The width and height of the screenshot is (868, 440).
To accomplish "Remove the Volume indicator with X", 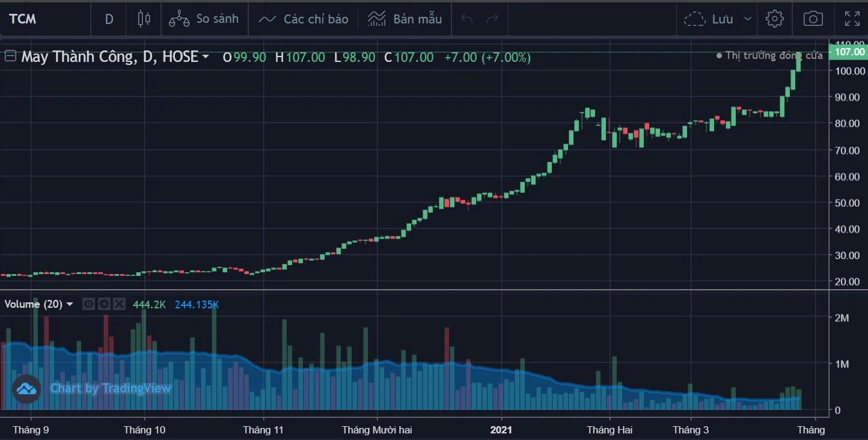I will [x=120, y=304].
